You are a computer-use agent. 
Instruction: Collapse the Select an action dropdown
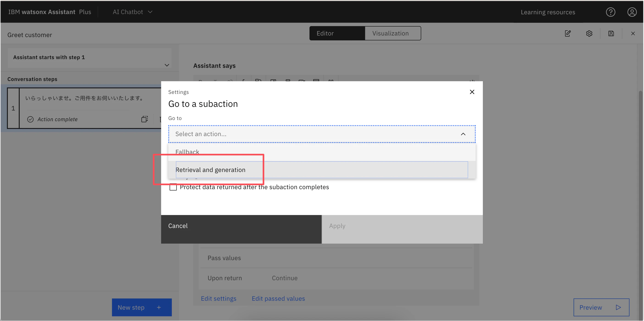[x=463, y=134]
